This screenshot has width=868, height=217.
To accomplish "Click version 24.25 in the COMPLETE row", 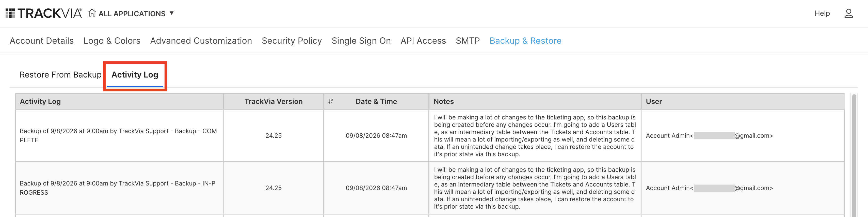I will (274, 136).
